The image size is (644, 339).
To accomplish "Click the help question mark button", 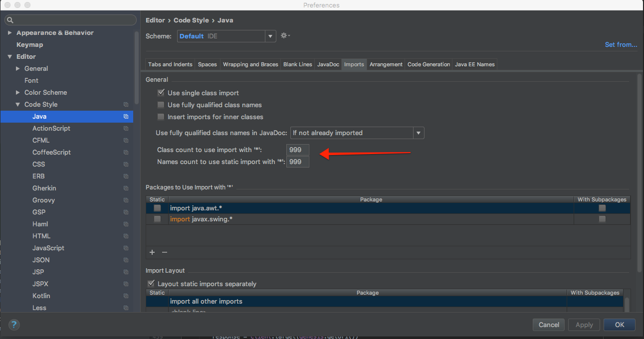I will click(x=14, y=325).
